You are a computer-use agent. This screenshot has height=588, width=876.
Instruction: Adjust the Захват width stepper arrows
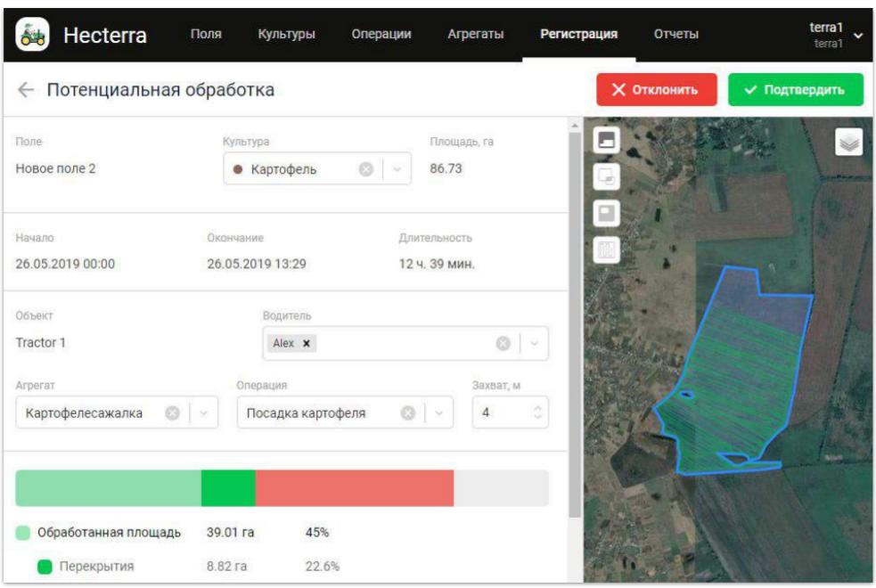pyautogui.click(x=537, y=412)
